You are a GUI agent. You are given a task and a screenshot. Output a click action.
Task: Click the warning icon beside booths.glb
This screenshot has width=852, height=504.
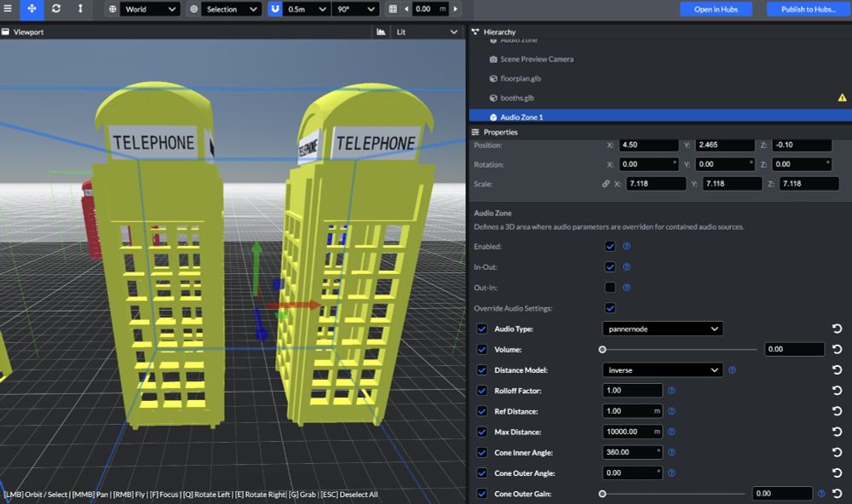point(842,98)
